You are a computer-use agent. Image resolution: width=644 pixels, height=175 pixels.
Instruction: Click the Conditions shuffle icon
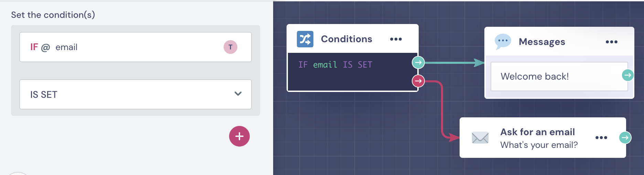coord(305,39)
